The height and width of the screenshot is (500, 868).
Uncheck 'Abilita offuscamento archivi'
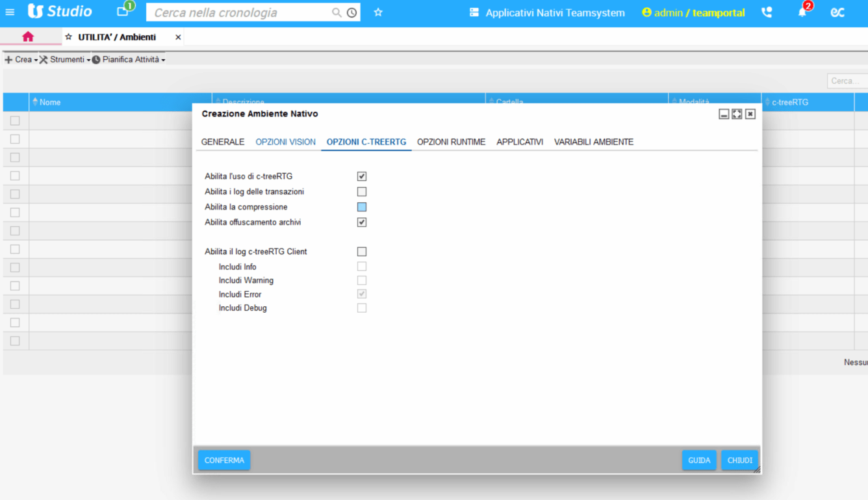point(362,222)
